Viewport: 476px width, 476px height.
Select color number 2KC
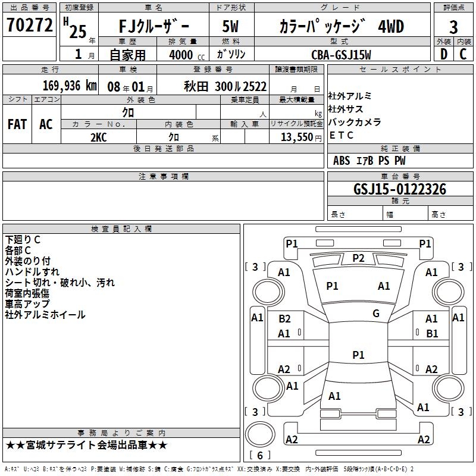[x=99, y=137]
